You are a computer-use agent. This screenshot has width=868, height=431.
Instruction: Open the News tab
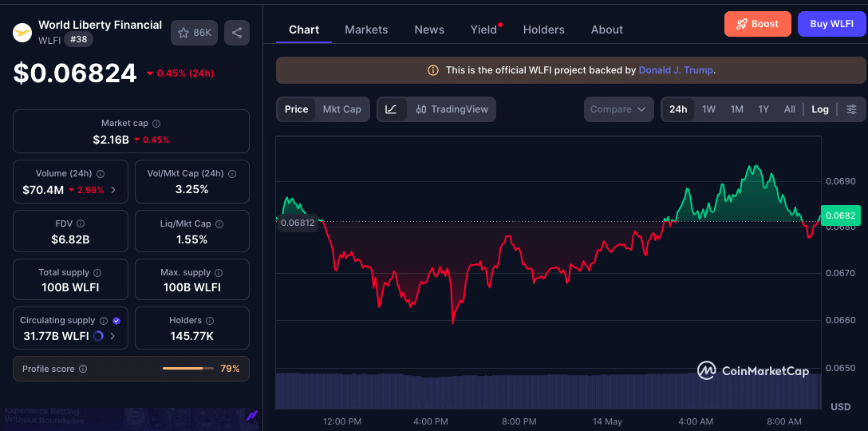pos(429,30)
